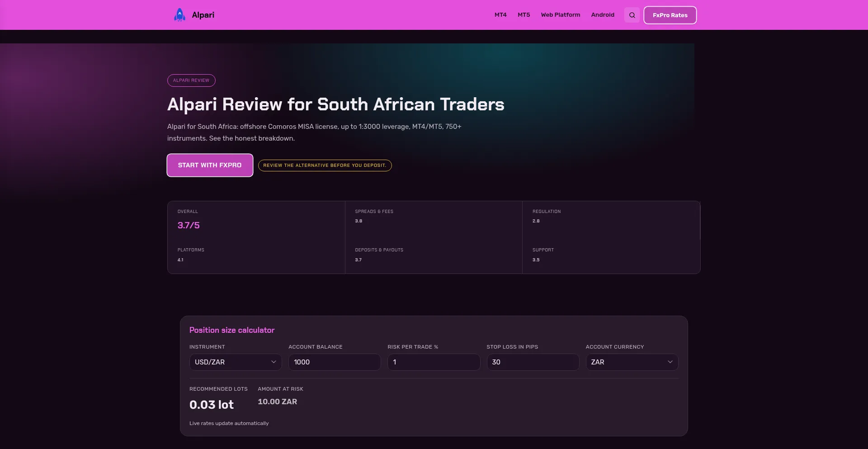This screenshot has height=449, width=868.
Task: Open the MT4 nav item
Action: (500, 15)
